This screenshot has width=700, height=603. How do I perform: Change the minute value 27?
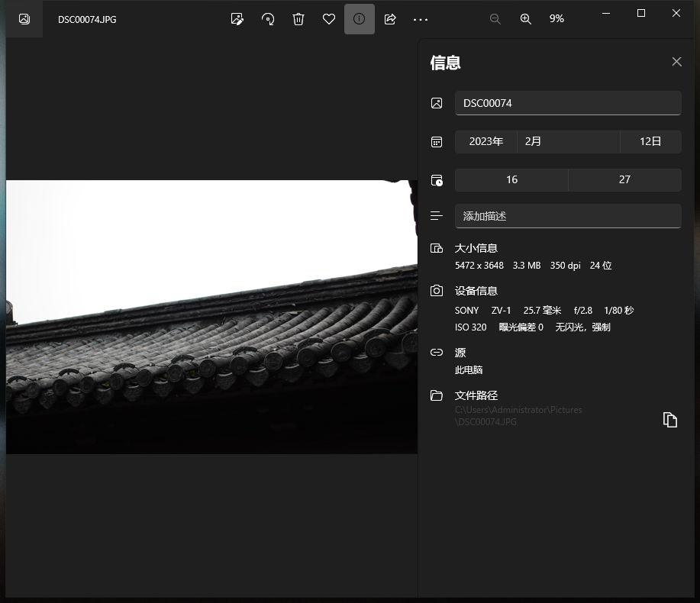coord(624,180)
